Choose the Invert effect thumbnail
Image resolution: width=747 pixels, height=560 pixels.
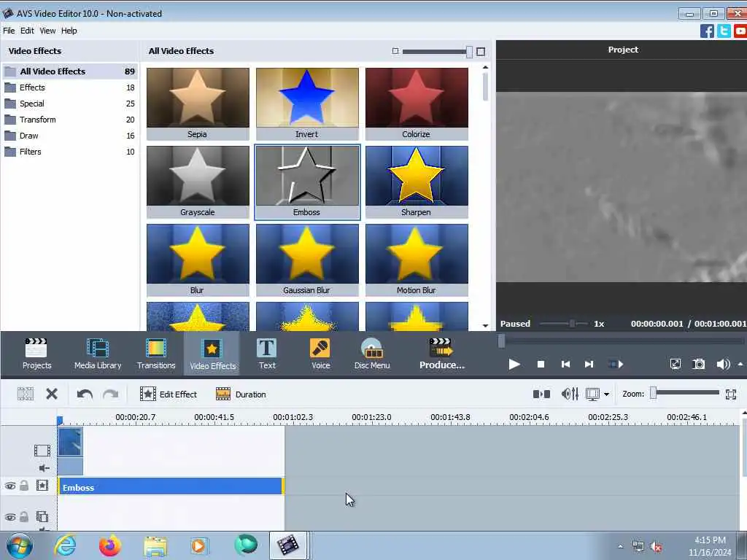307,104
